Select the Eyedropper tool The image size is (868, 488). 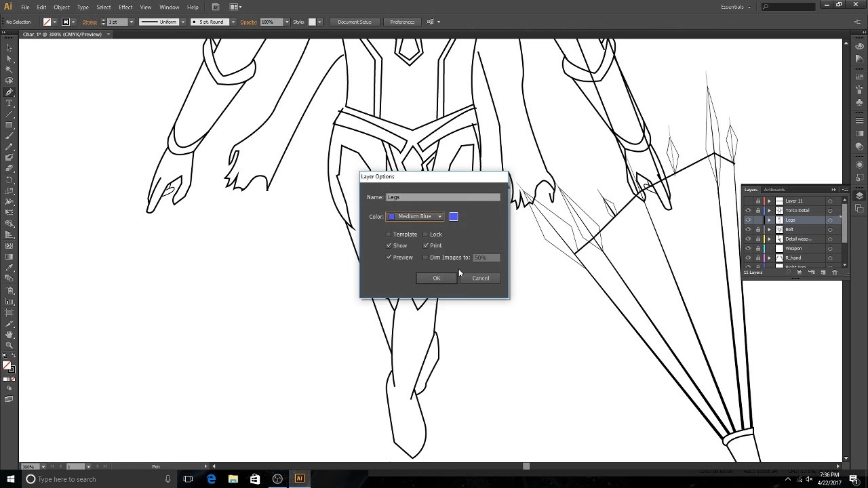click(9, 268)
